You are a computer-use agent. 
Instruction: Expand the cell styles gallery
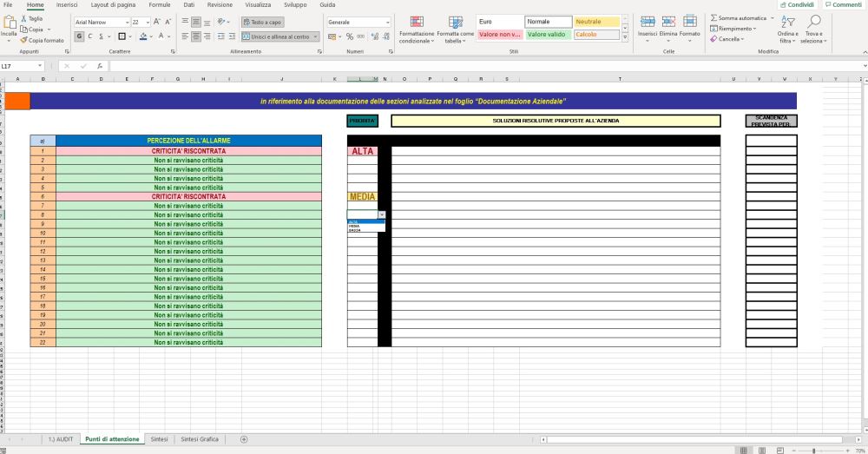[625, 37]
